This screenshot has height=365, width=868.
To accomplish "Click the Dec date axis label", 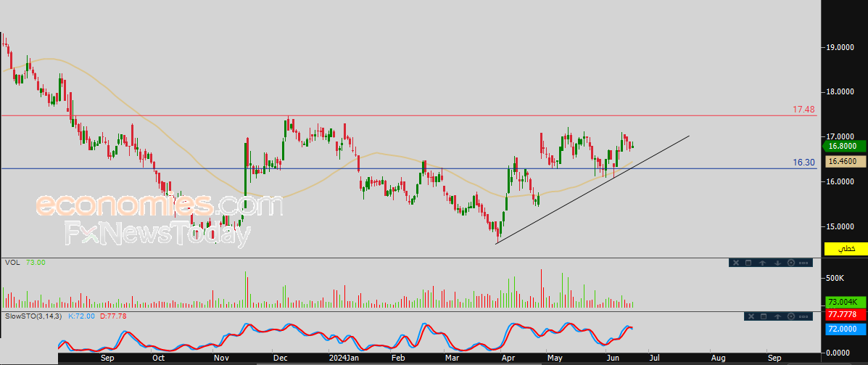I will pyautogui.click(x=279, y=358).
